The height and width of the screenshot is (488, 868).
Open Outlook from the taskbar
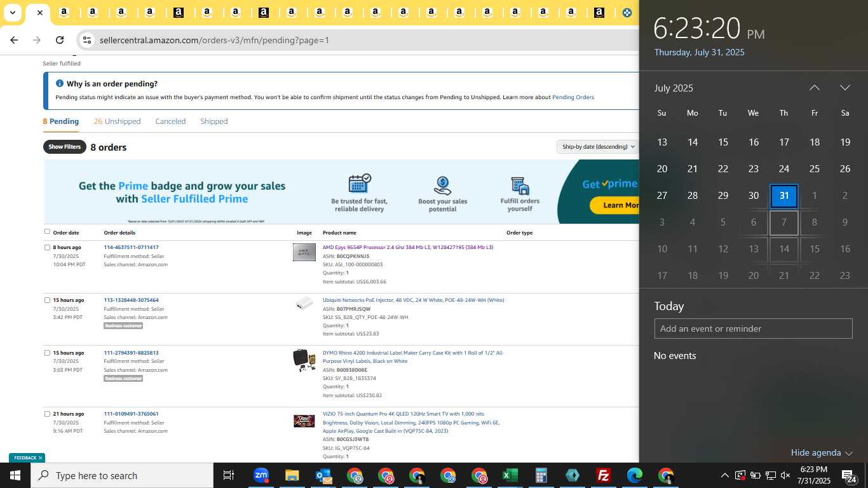323,475
